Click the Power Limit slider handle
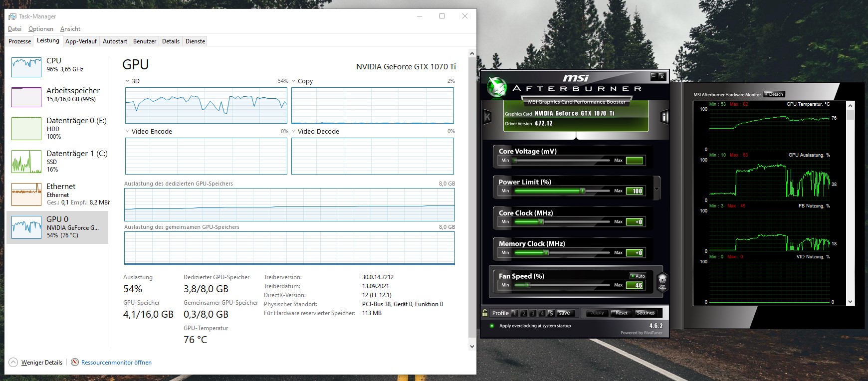The width and height of the screenshot is (868, 381). pos(582,191)
